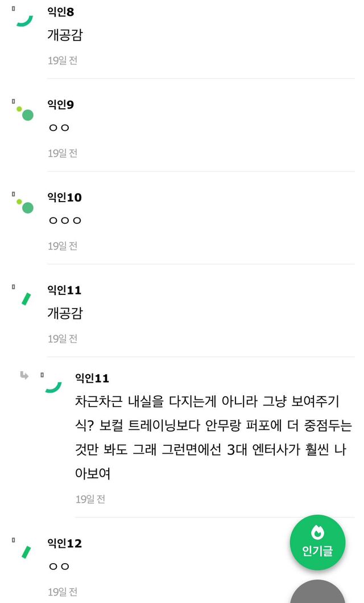This screenshot has height=603, width=364.
Task: Click the timestamp below the nested reply
Action: pyautogui.click(x=90, y=499)
